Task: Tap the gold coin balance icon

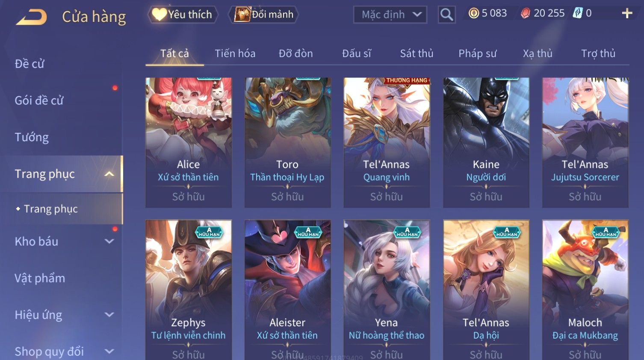Action: pos(473,13)
